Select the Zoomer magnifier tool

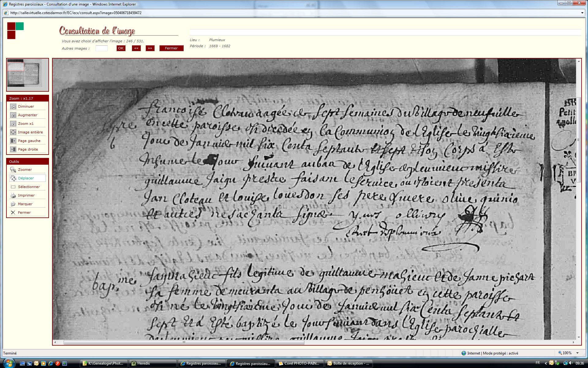tap(13, 170)
